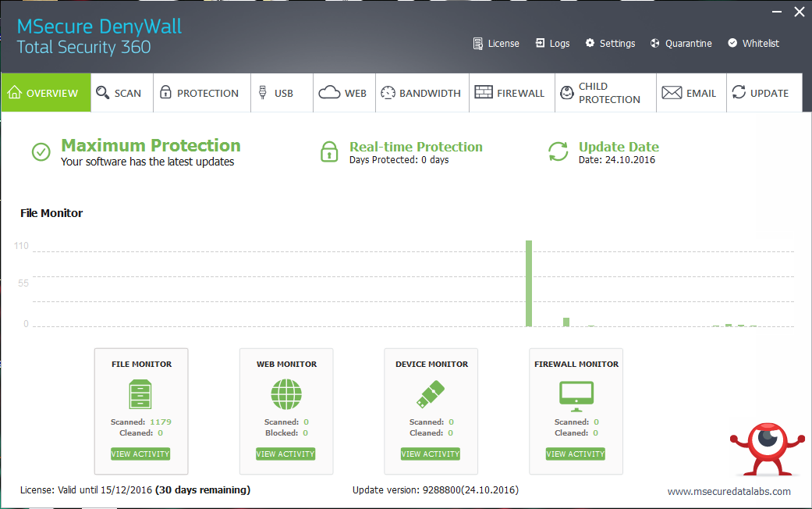Click the Real-time Protection green lock icon

click(x=329, y=151)
